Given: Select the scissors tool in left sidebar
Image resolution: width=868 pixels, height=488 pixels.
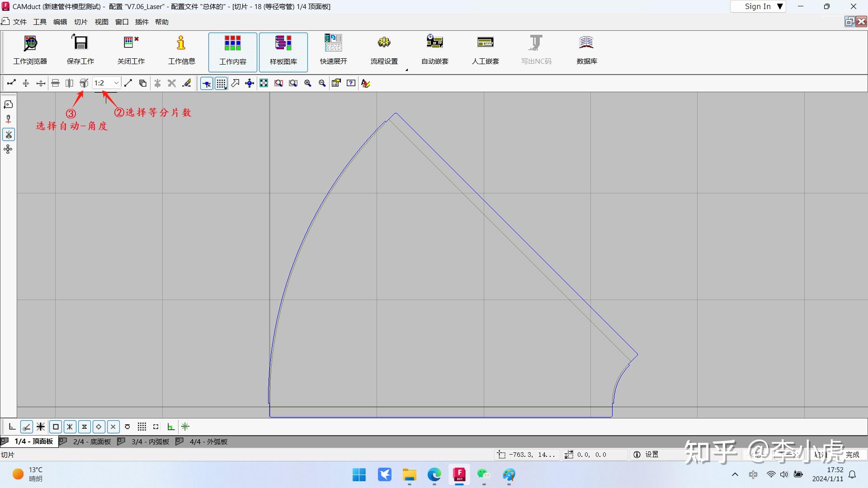Looking at the screenshot, I should click(8, 134).
